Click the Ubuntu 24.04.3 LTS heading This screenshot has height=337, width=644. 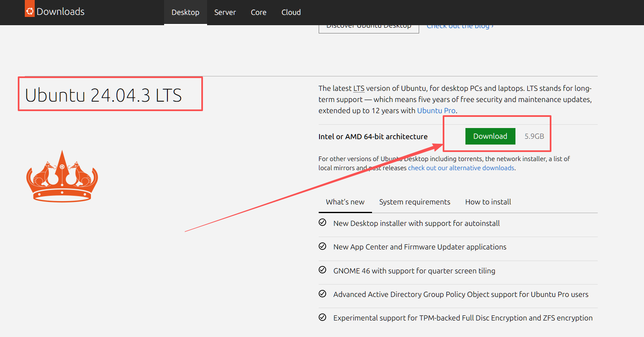pos(103,95)
